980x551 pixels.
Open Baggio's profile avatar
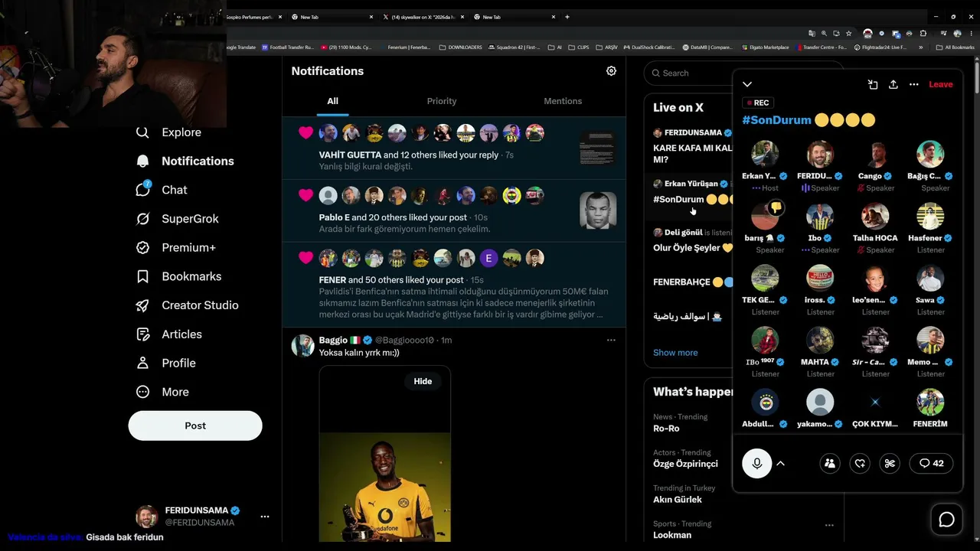click(x=302, y=345)
